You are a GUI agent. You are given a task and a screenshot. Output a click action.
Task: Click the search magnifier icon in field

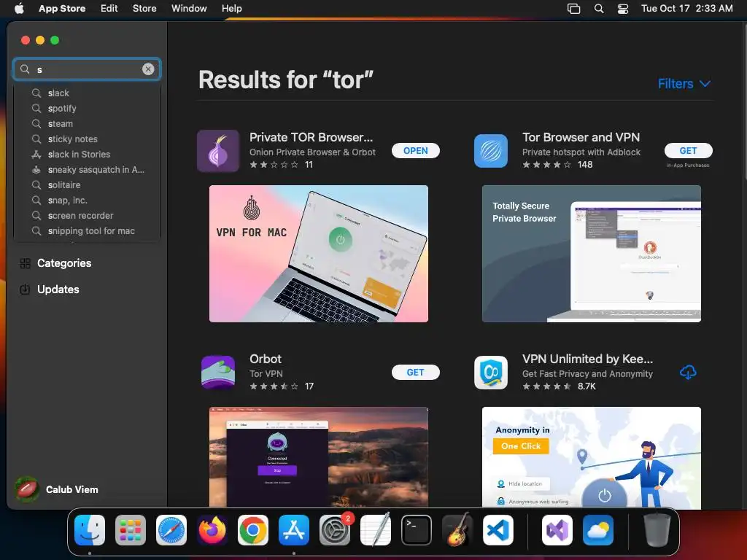(x=25, y=69)
